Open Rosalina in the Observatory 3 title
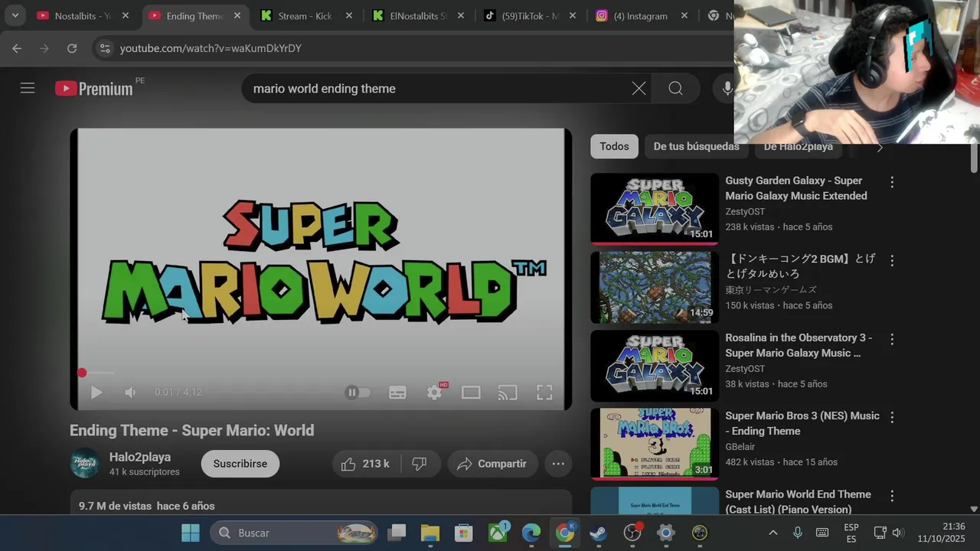Screen dimensions: 980x551 799,345
